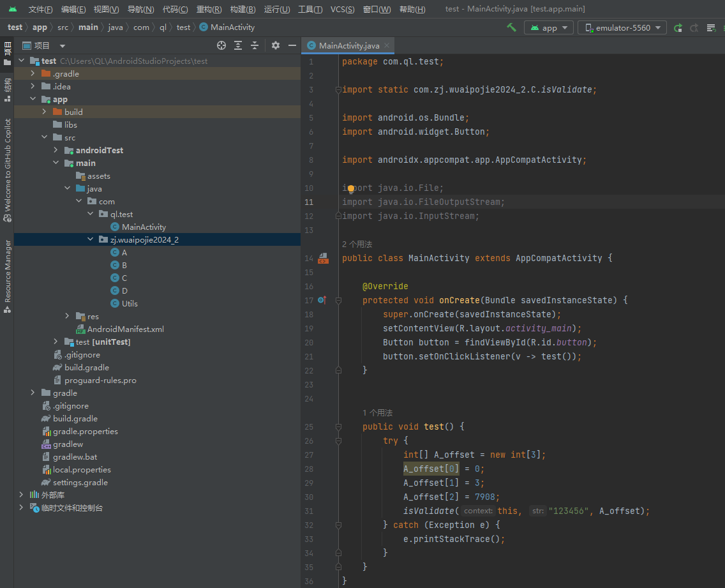This screenshot has height=588, width=725.
Task: Fold the import block at line 3
Action: pyautogui.click(x=338, y=90)
